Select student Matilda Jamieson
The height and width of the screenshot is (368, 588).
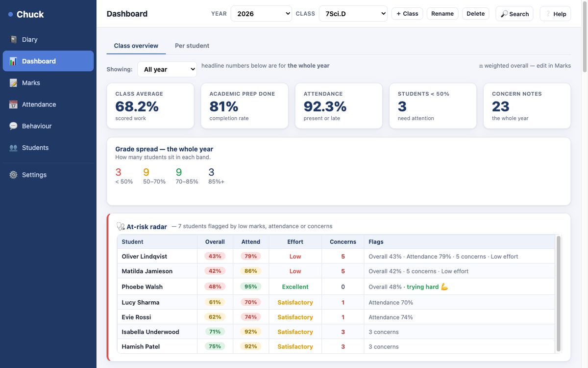click(147, 271)
